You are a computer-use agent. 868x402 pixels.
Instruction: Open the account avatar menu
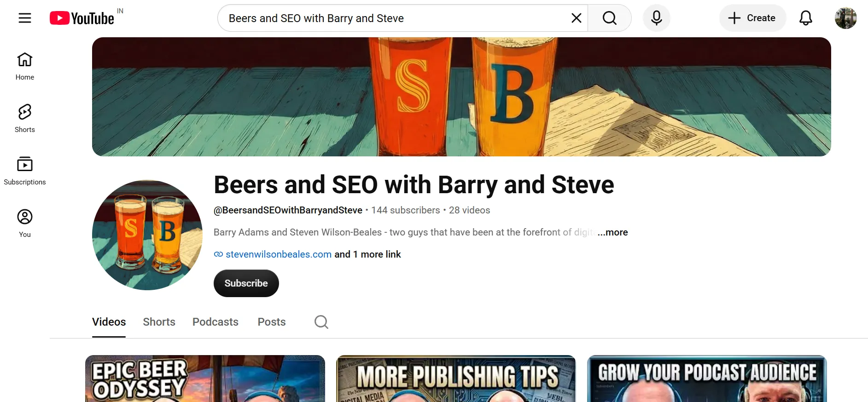(x=846, y=18)
